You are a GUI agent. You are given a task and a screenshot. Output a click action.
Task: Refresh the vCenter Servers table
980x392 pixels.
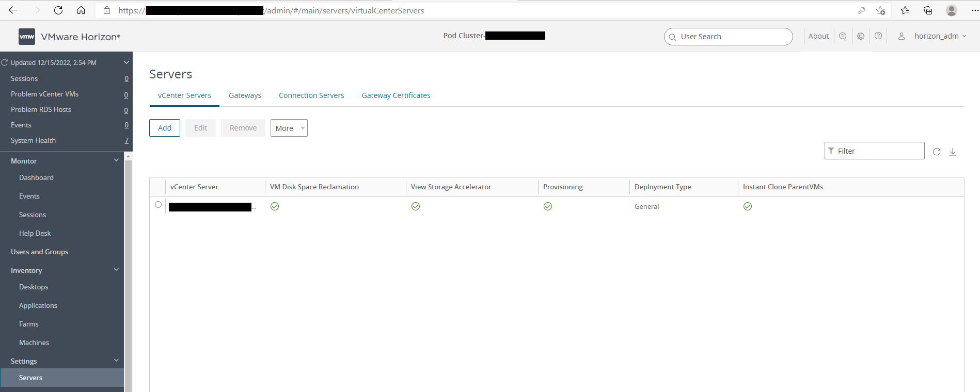click(937, 152)
